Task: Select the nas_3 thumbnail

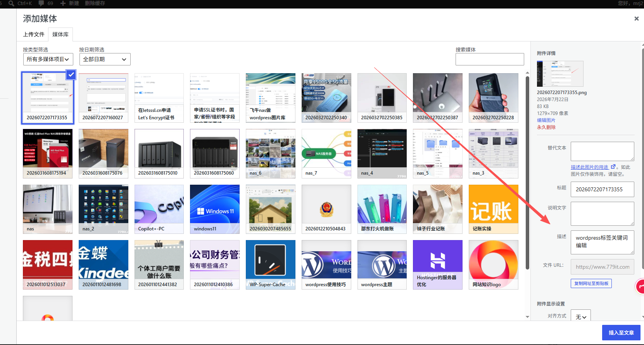Action: point(494,154)
